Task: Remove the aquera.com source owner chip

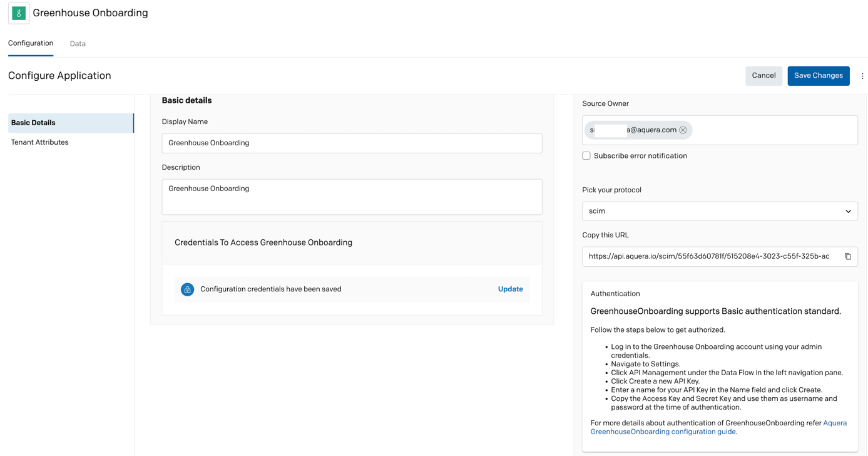Action: [683, 130]
